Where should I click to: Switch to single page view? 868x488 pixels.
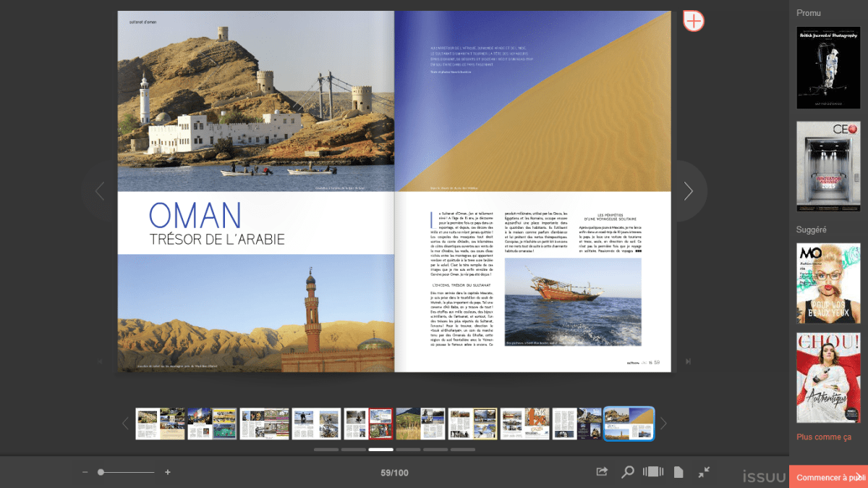point(678,472)
